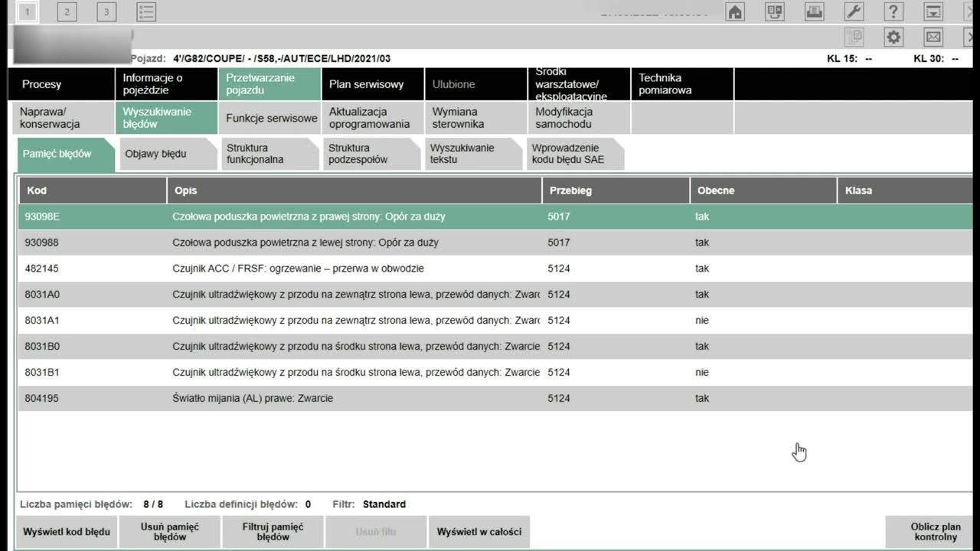Select fault code 804195 row
980x551 pixels.
[495, 399]
